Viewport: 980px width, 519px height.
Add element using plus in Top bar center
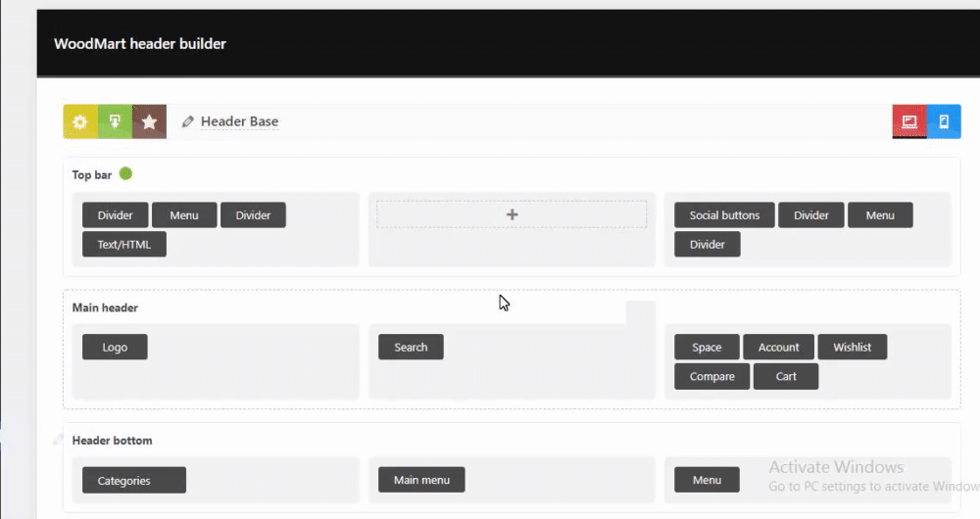(x=512, y=214)
